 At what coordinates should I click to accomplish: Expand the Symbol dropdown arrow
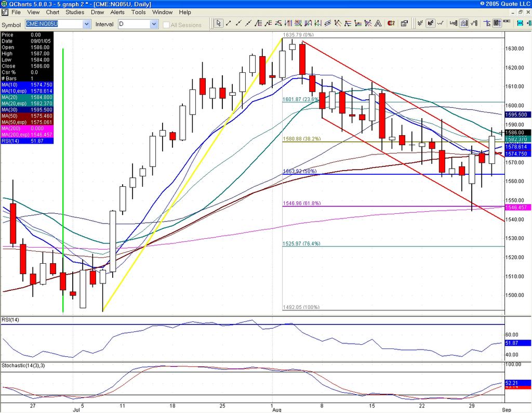[87, 24]
